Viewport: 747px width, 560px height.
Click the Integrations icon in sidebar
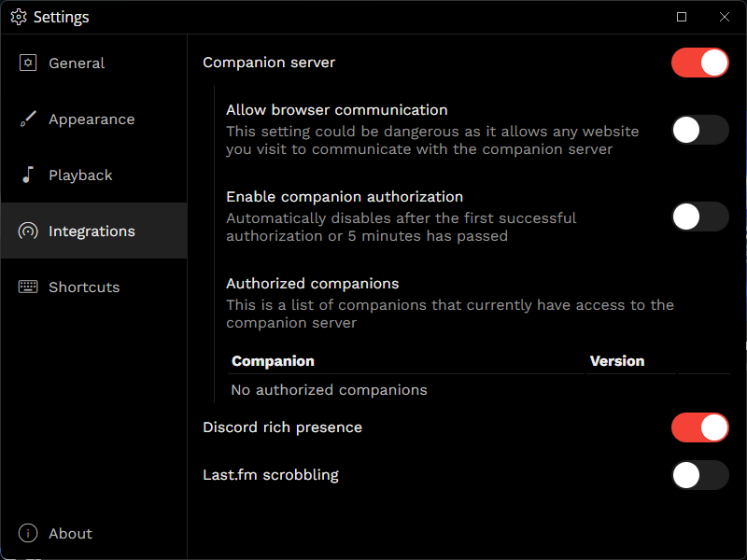(x=28, y=231)
